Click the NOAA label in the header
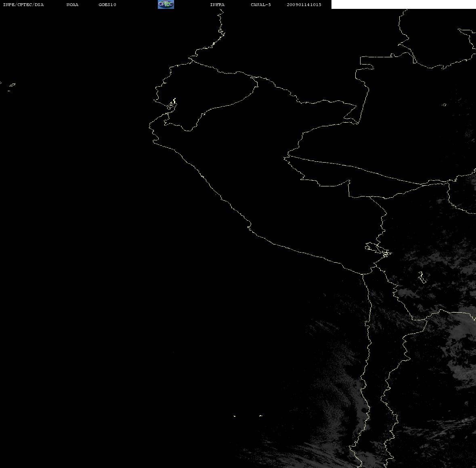 point(72,4)
